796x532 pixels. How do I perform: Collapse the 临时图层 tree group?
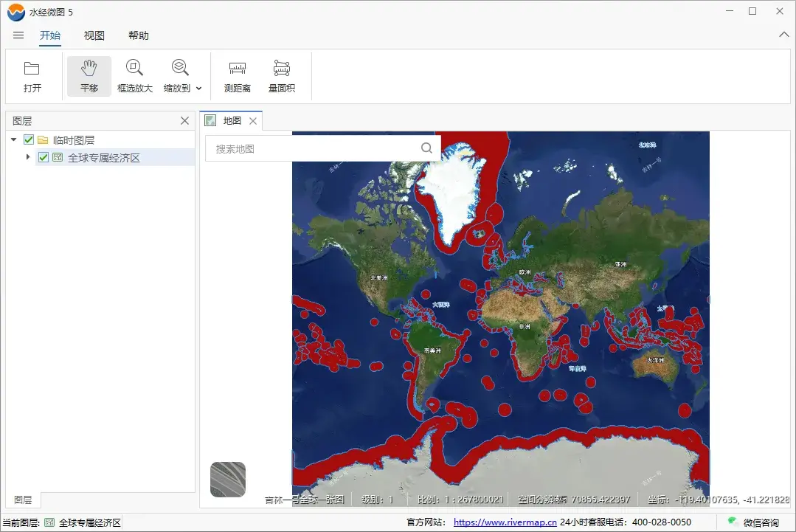pos(14,139)
